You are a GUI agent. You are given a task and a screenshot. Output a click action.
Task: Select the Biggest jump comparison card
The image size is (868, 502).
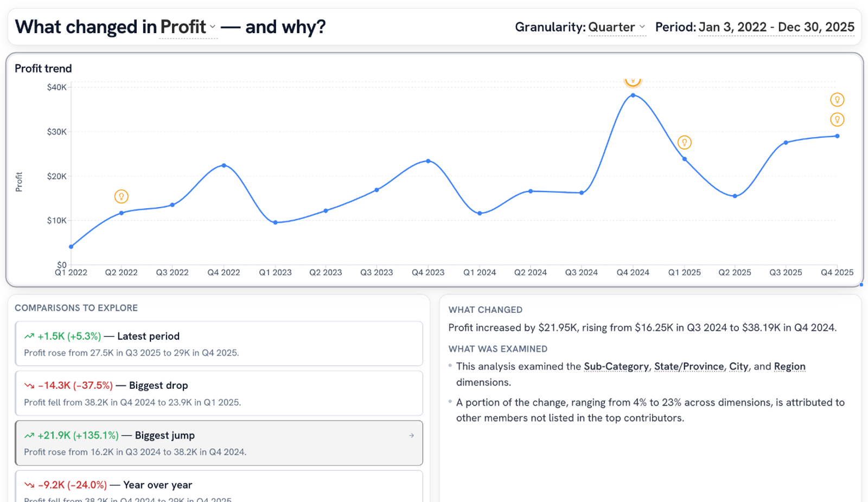219,443
